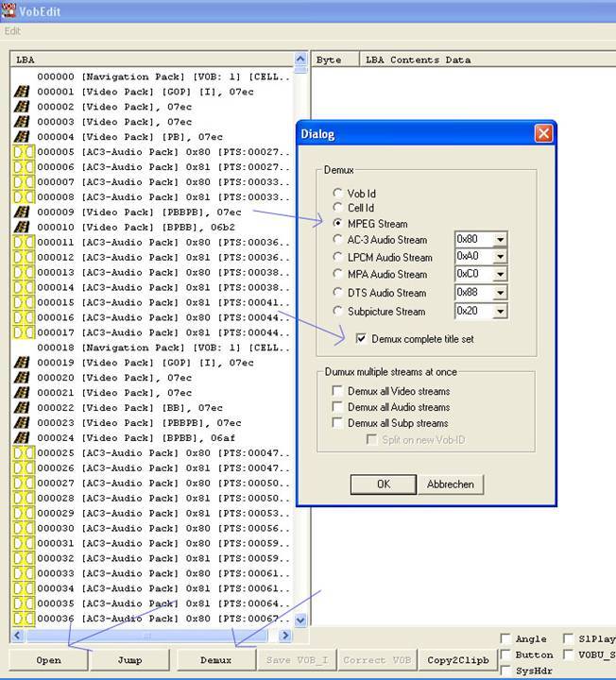Click the audio pack icon on row 000027
The height and width of the screenshot is (680, 616).
[24, 484]
